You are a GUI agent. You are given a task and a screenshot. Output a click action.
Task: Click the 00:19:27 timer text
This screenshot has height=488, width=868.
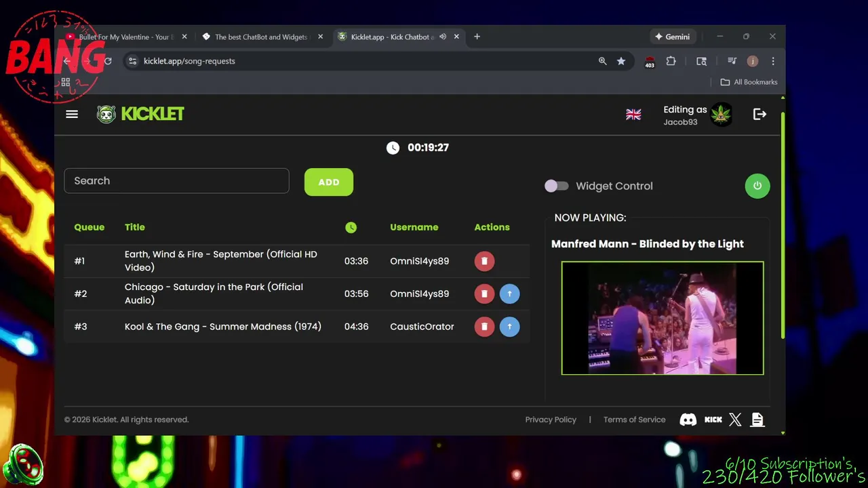click(x=428, y=148)
